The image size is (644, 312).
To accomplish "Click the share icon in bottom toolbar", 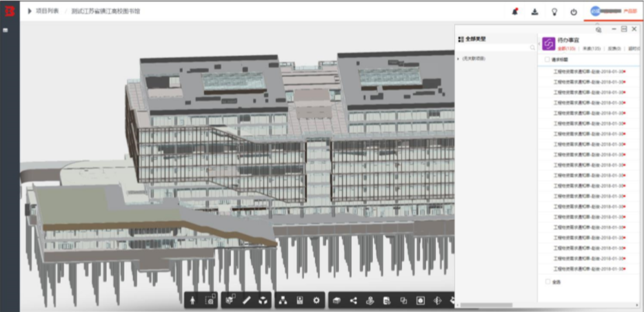I will 353,300.
